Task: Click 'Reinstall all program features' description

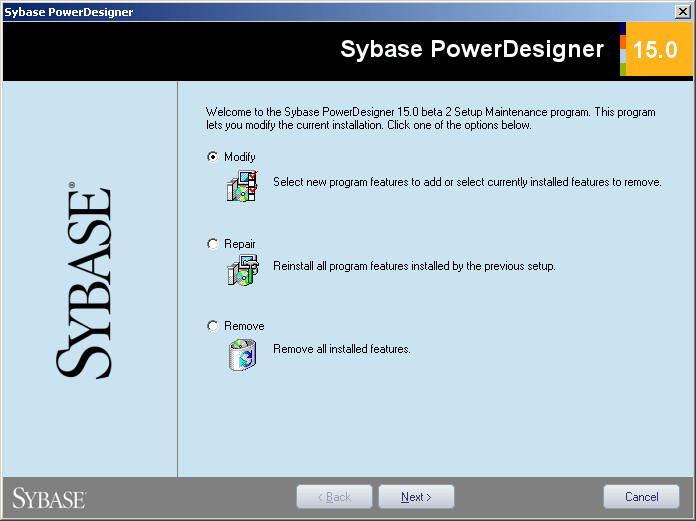Action: 414,266
